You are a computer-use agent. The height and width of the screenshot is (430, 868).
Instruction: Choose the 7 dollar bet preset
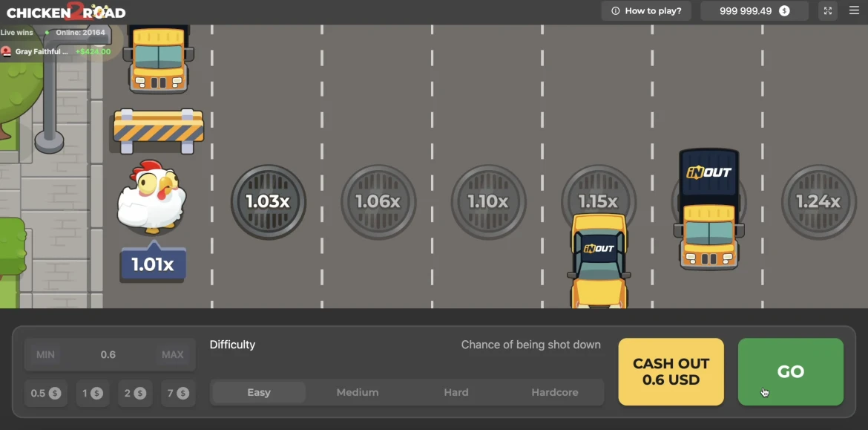pyautogui.click(x=178, y=394)
